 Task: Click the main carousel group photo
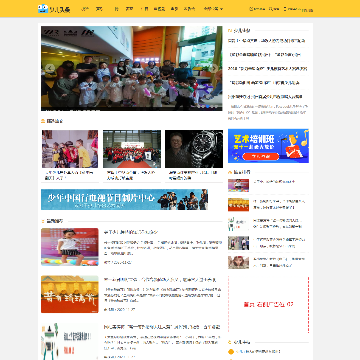click(132, 68)
